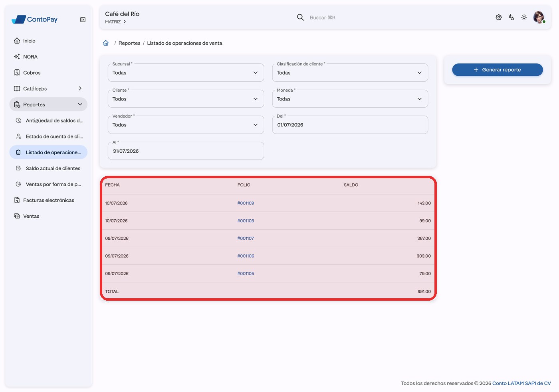
Task: Click the FECHA column header
Action: (x=112, y=185)
